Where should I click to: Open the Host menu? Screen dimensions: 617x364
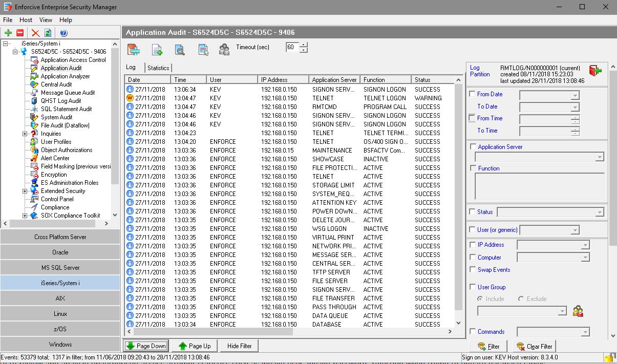(x=26, y=20)
